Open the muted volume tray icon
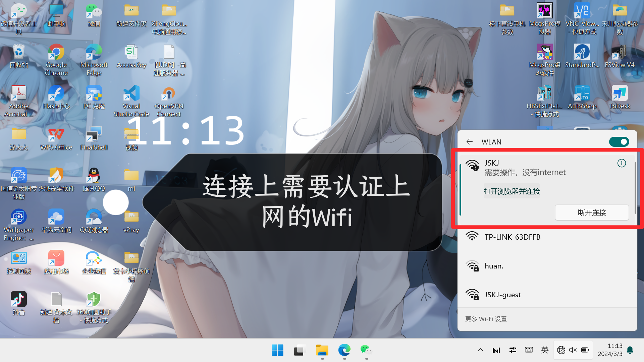The height and width of the screenshot is (362, 644). (x=573, y=350)
